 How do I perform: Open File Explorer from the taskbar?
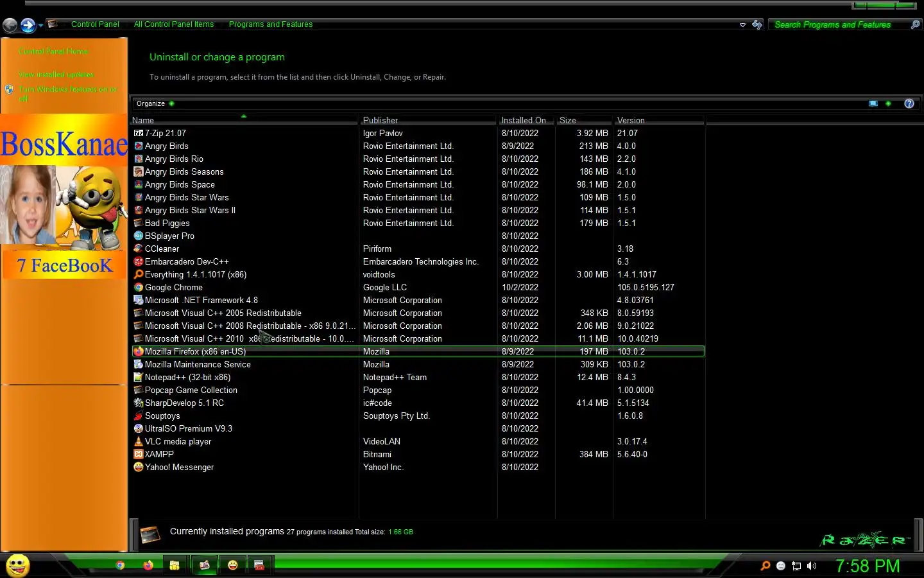click(x=174, y=565)
